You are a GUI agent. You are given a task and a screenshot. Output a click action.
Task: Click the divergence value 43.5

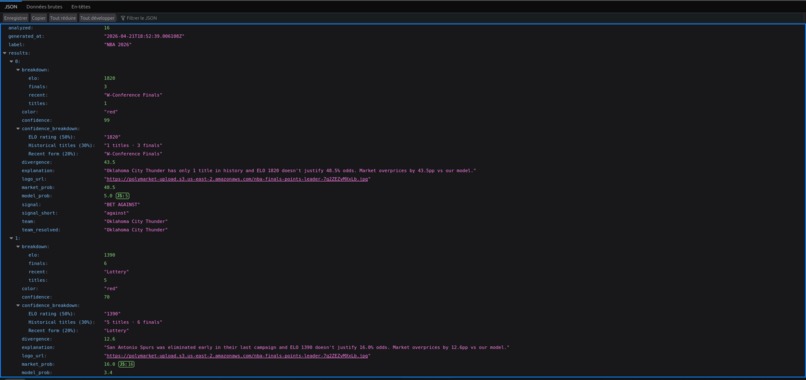pos(108,162)
